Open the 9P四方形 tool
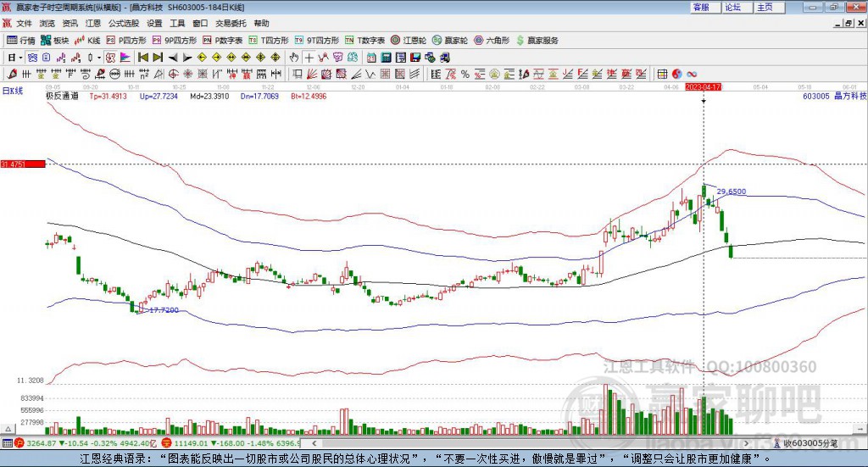868x467 pixels. pos(175,41)
